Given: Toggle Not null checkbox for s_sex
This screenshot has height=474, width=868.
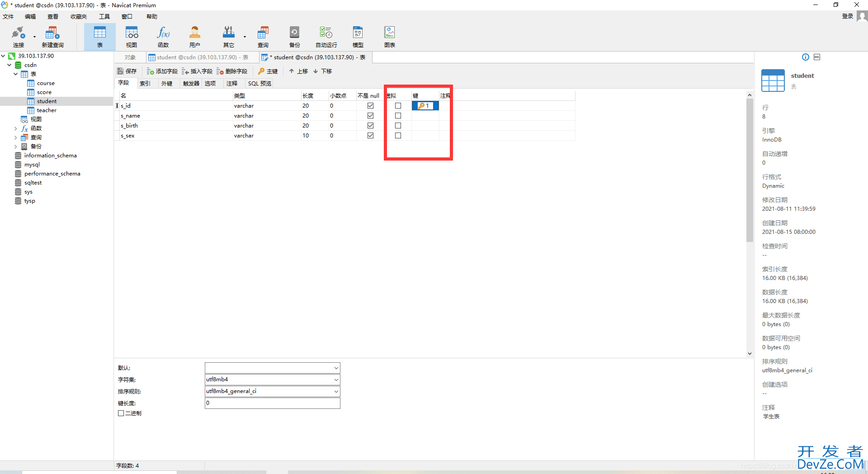Looking at the screenshot, I should pos(370,136).
